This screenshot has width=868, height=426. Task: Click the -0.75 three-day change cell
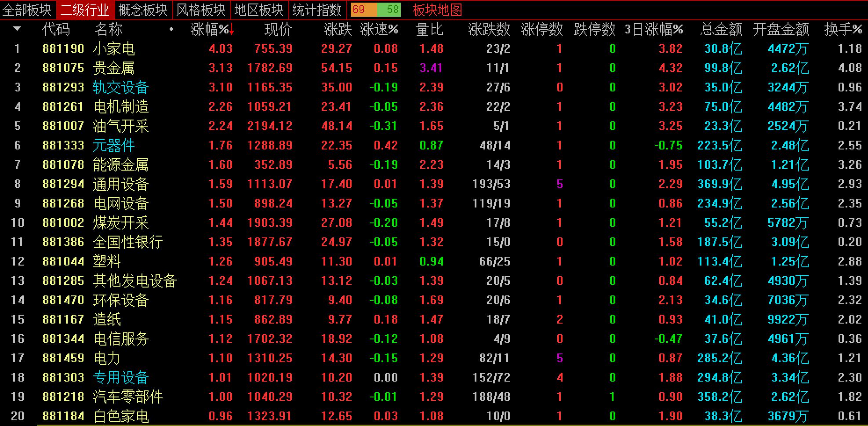point(668,145)
